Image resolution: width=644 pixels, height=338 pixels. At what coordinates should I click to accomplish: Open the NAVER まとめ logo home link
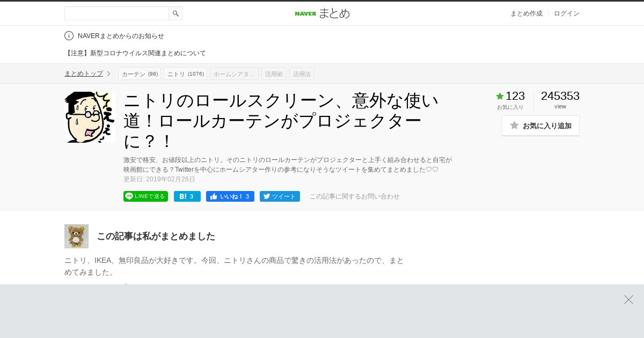point(322,13)
